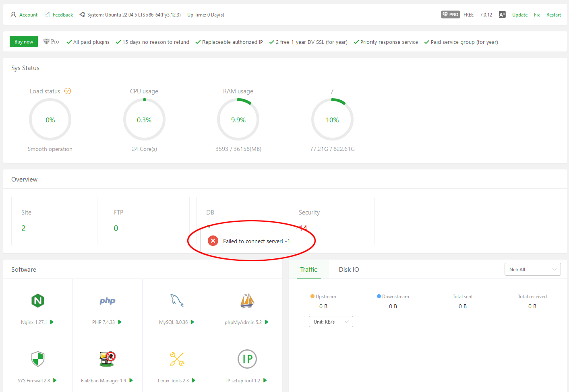Screen dimensions: 569x392
Task: Click the CPU usage 0.3% gauge
Action: 144,120
